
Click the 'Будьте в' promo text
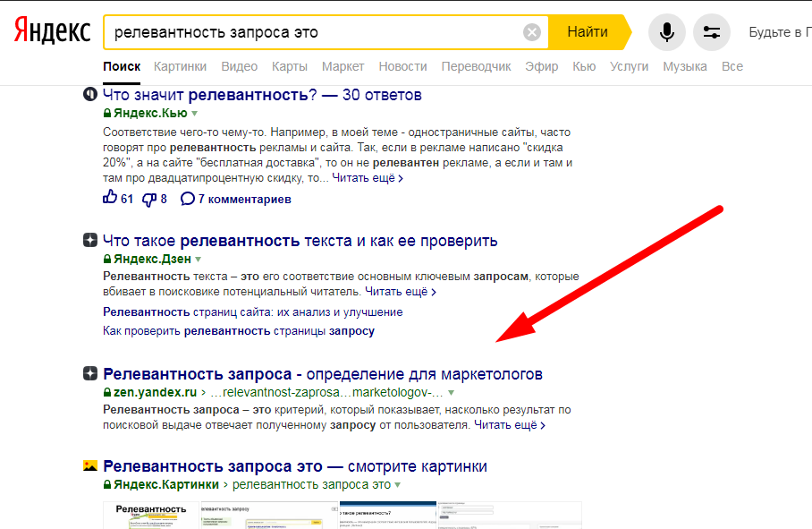pos(780,32)
